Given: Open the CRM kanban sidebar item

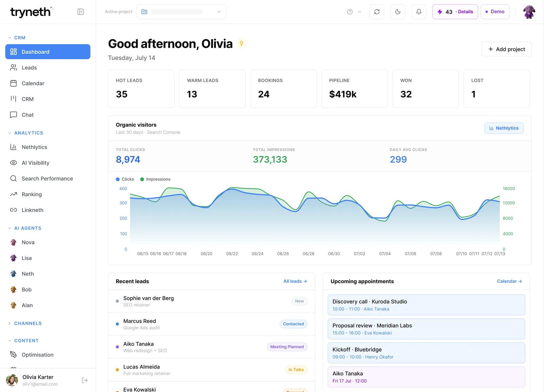Looking at the screenshot, I should point(48,99).
